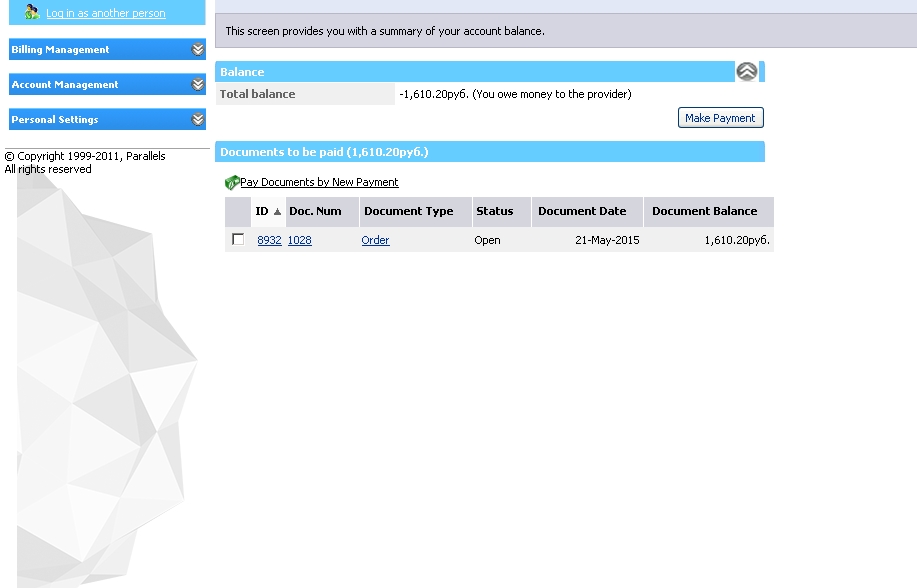This screenshot has width=917, height=588.
Task: Sort by the Doc. Num column header
Action: pos(315,211)
